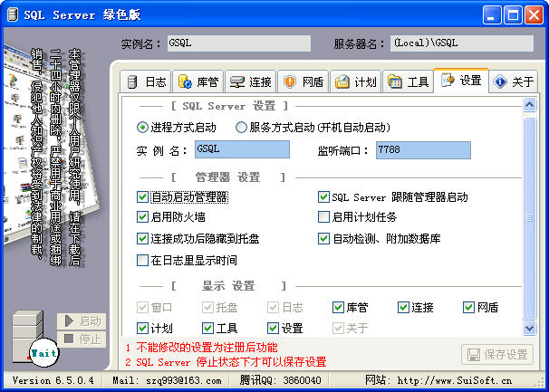Image resolution: width=549 pixels, height=392 pixels.
Task: Show the 关于 about tab
Action: coord(514,81)
